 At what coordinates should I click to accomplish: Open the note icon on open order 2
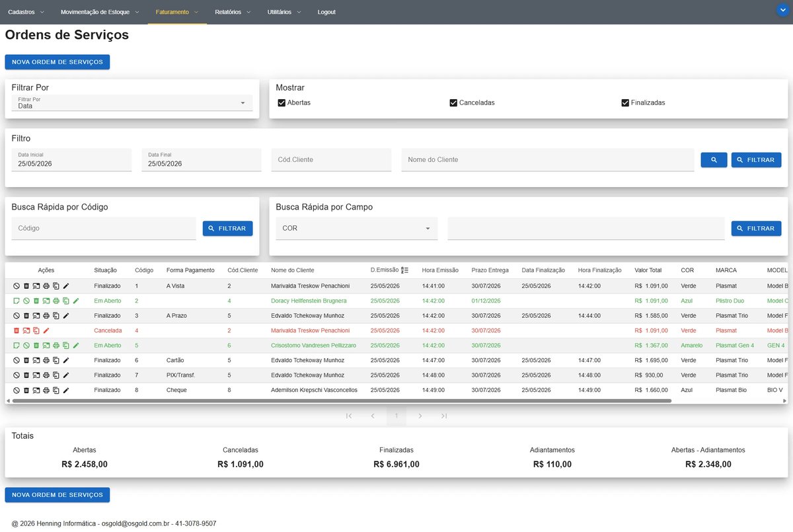tap(17, 301)
